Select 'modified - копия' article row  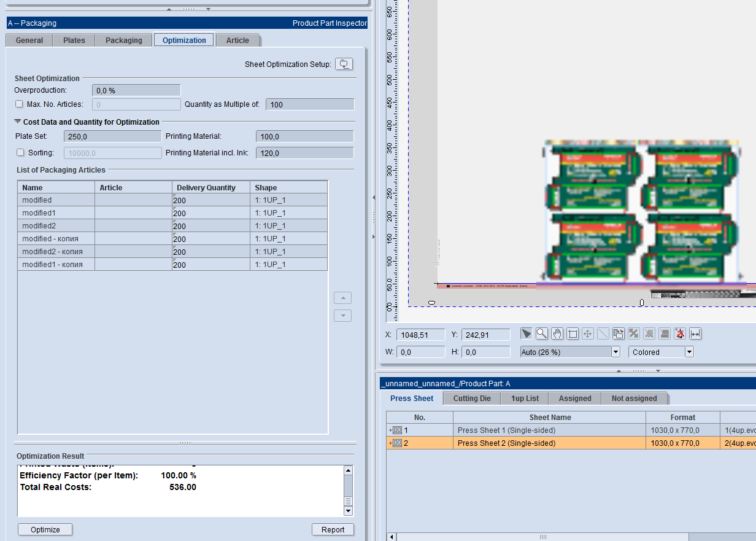tap(172, 238)
